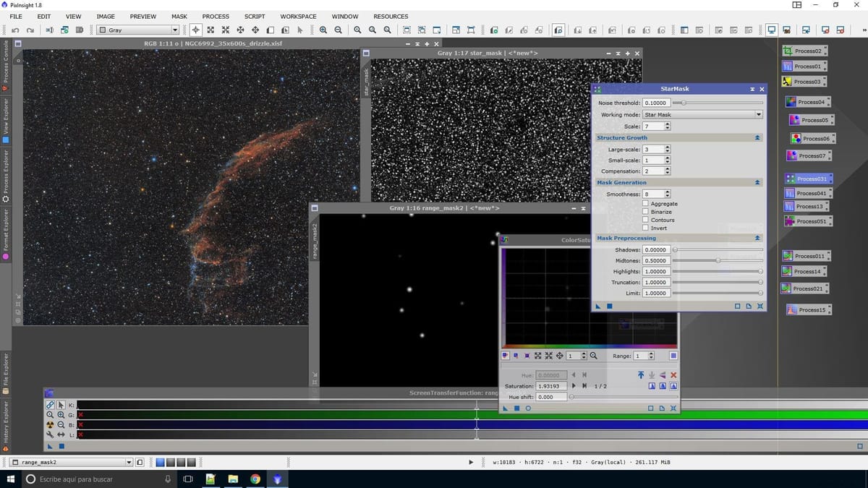Viewport: 868px width, 488px height.
Task: Select the crosshair readout mode icon
Action: point(195,30)
